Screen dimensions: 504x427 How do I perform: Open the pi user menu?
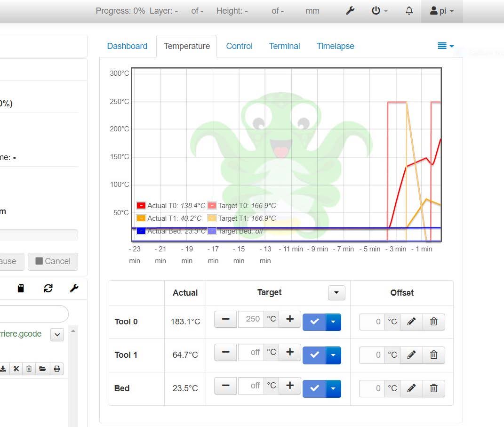[441, 10]
